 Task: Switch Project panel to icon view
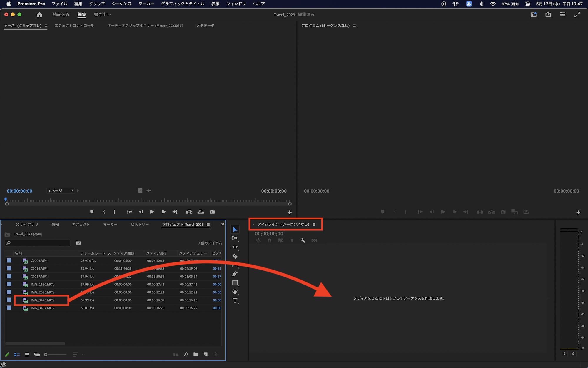pyautogui.click(x=27, y=354)
